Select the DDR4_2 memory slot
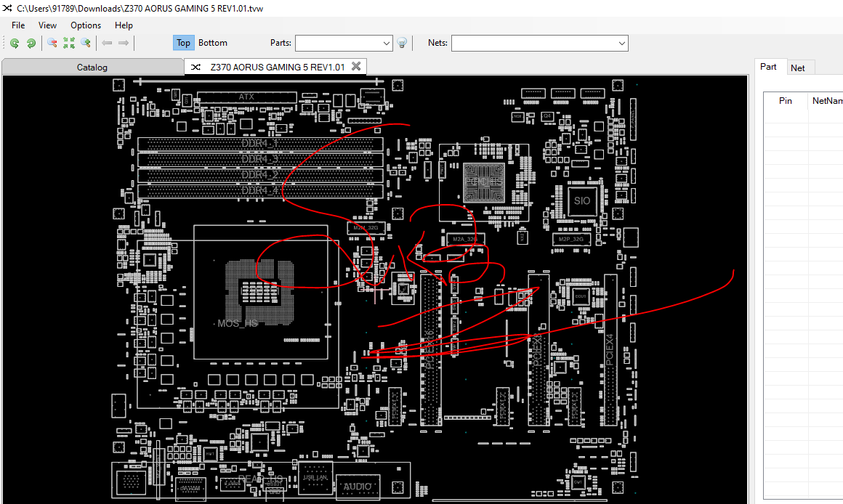This screenshot has height=504, width=843. click(x=260, y=175)
